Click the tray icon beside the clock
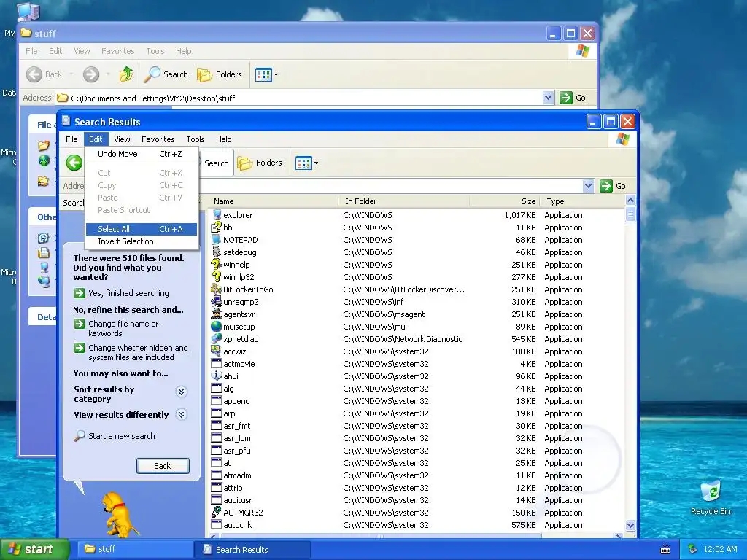Image resolution: width=747 pixels, height=560 pixels. (693, 550)
